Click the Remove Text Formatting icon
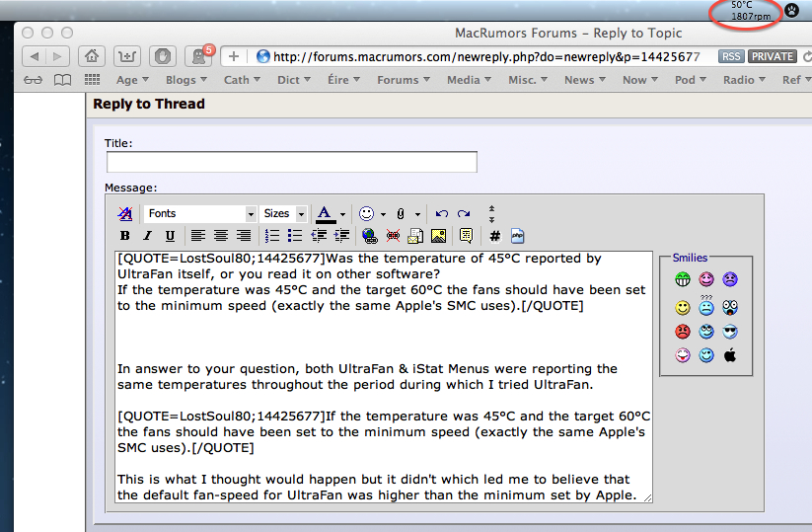This screenshot has width=812, height=532. click(124, 213)
